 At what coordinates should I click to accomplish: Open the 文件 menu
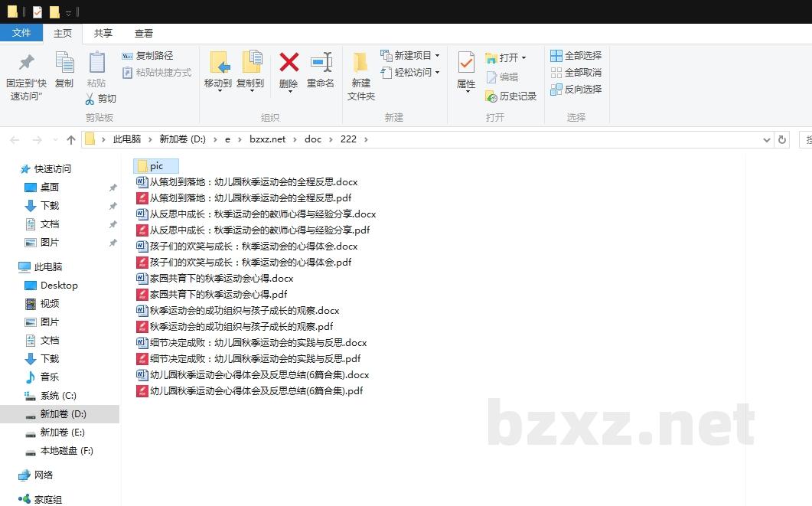click(22, 33)
